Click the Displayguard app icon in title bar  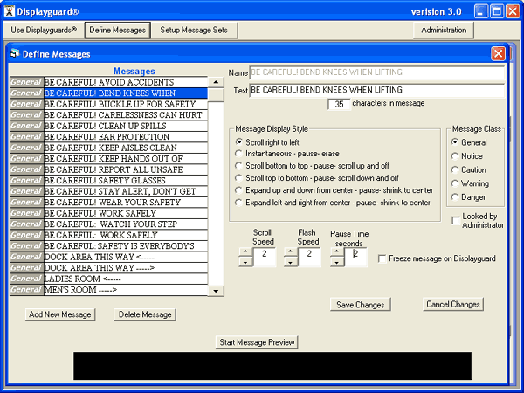9,11
